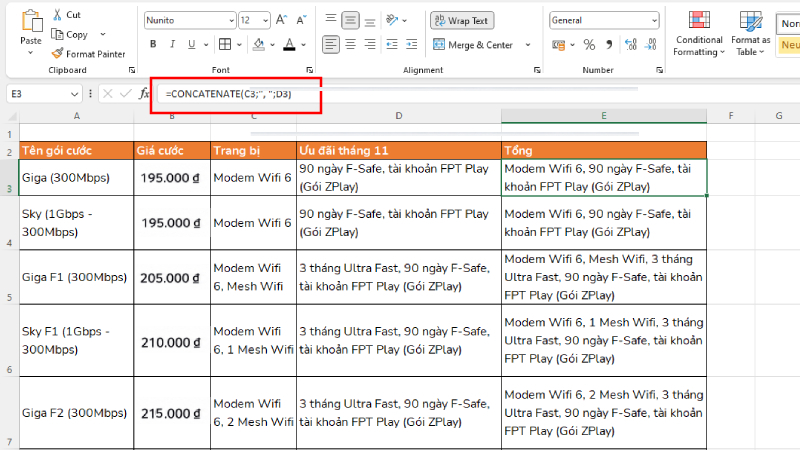
Task: Select row 5 header
Action: point(10,277)
